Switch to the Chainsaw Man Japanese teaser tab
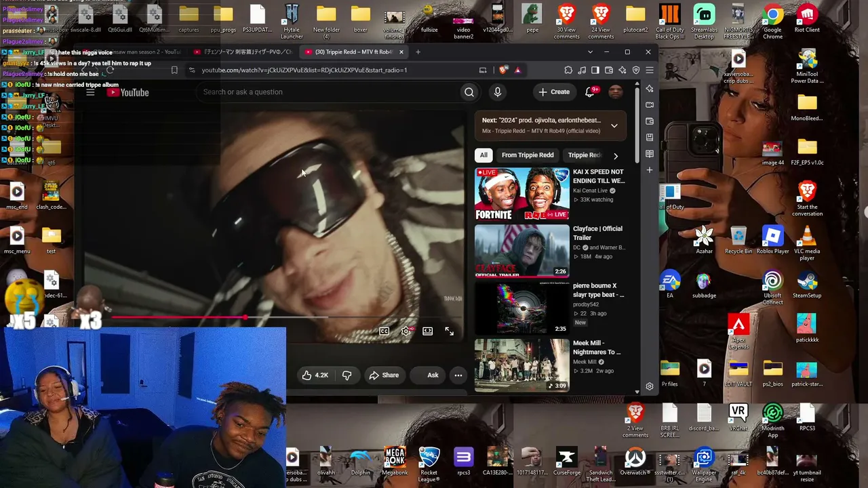The width and height of the screenshot is (868, 488). (x=243, y=52)
